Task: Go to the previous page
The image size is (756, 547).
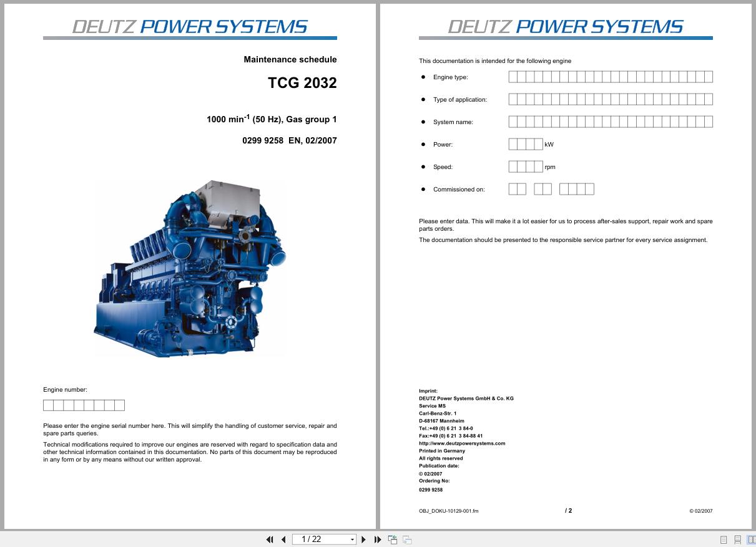Action: click(283, 540)
